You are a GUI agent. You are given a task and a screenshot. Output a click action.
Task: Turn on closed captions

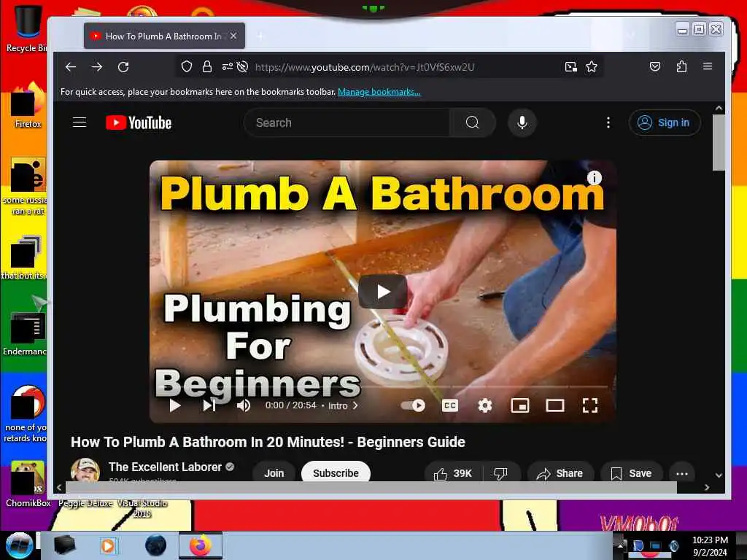point(449,405)
